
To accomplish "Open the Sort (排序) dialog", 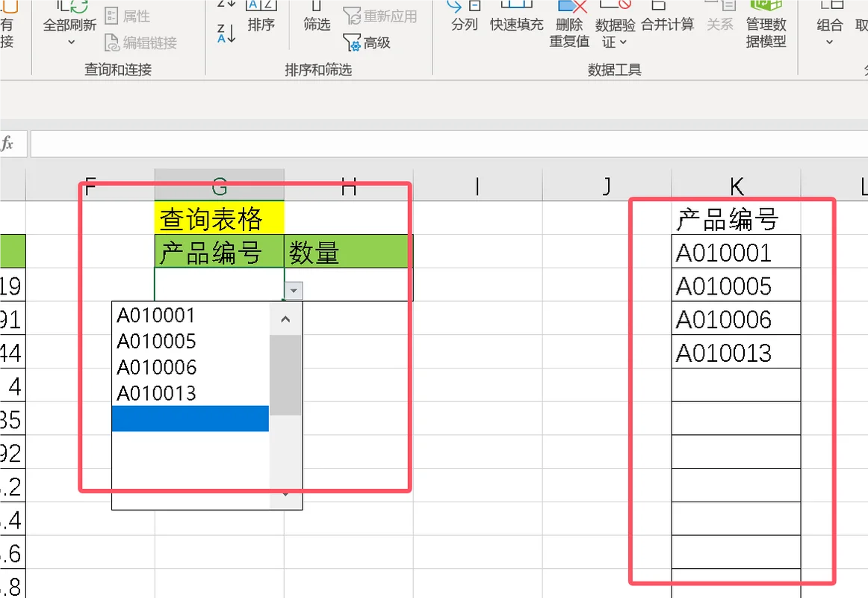I will coord(261,16).
